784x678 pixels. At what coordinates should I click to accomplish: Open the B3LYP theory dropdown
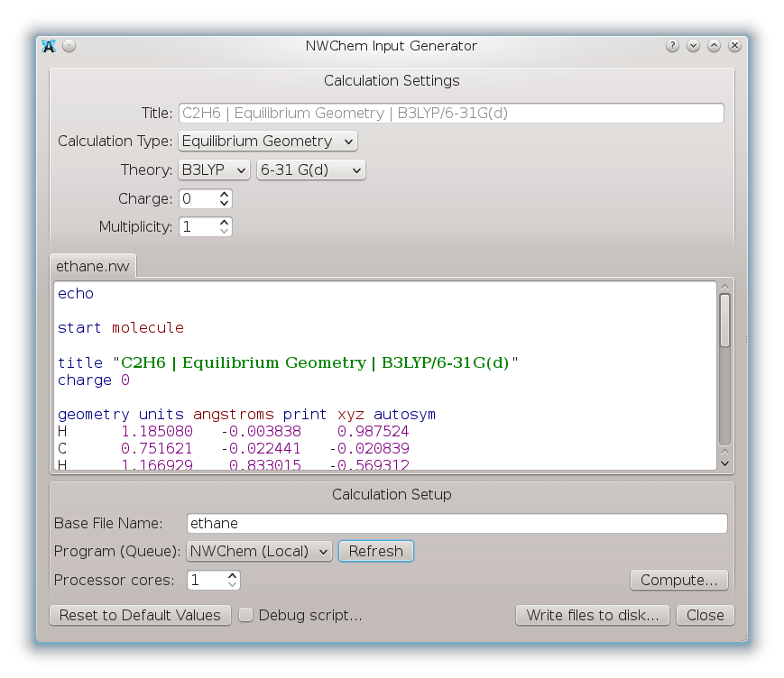click(x=214, y=170)
